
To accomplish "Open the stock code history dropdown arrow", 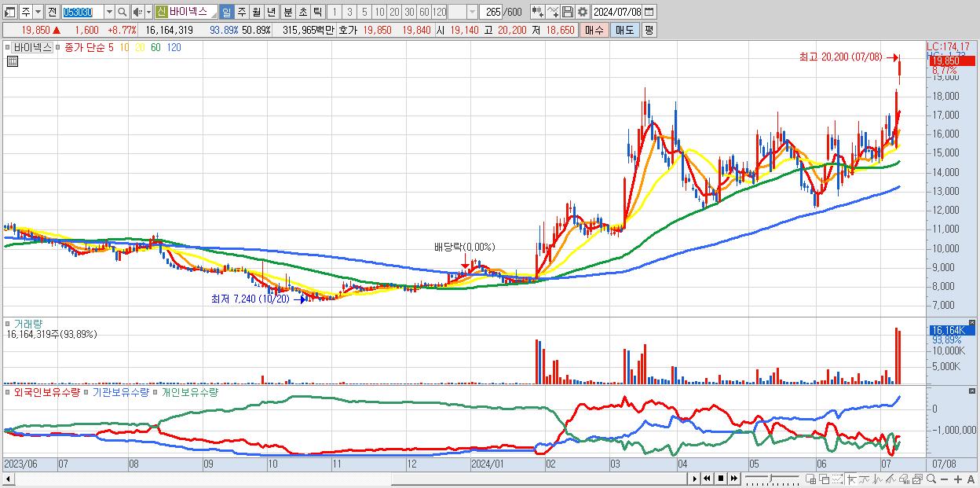I will [x=109, y=12].
